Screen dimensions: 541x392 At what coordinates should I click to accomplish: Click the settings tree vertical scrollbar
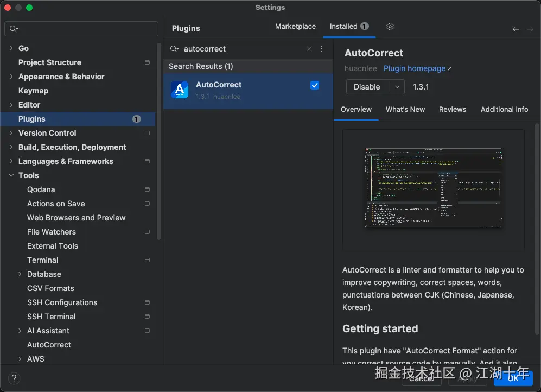point(158,142)
